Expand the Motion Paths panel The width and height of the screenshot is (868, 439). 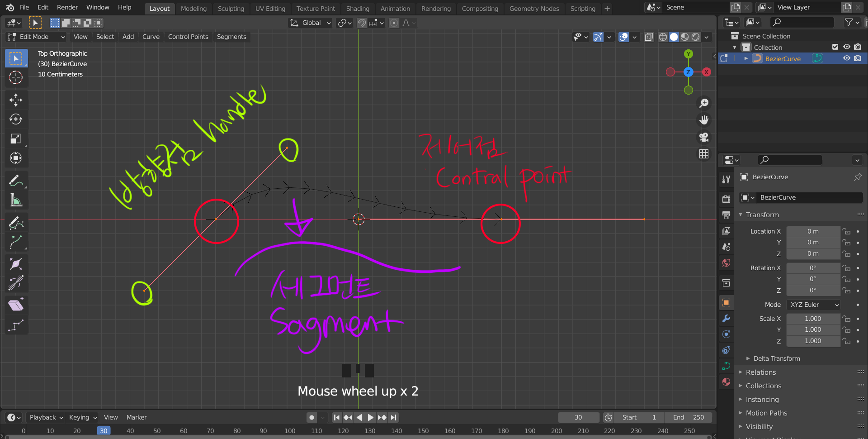point(766,413)
